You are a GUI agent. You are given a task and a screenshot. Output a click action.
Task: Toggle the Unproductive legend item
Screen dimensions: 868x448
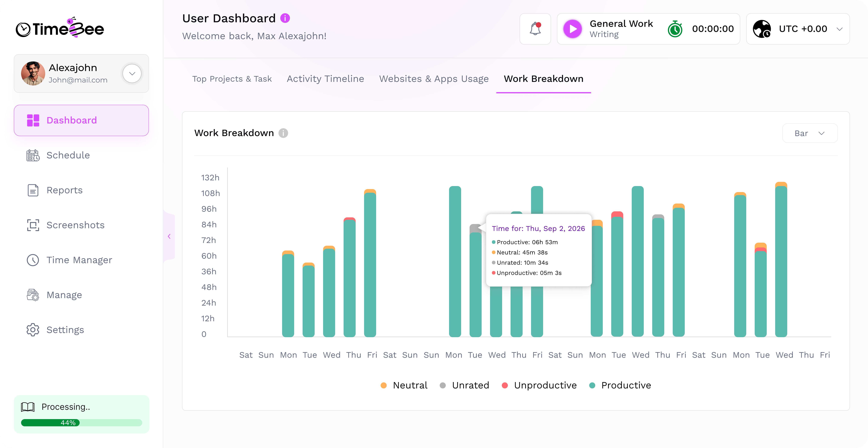(x=539, y=385)
